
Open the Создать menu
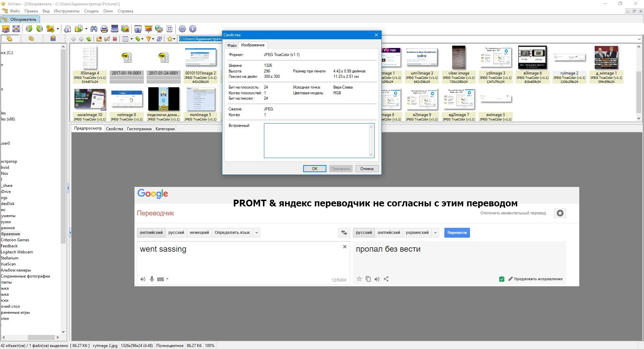(91, 11)
